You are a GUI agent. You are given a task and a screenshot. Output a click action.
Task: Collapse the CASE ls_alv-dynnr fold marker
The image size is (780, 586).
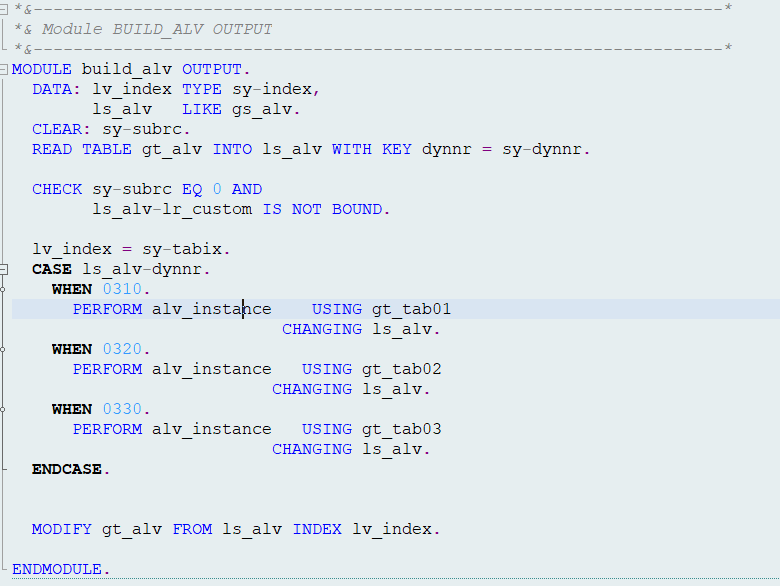pos(3,269)
